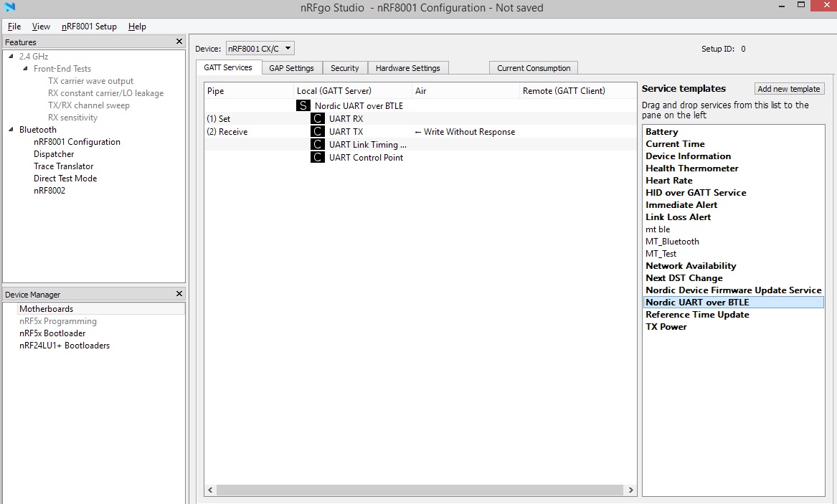Select Nordic UART over BTLE template
Viewport: 837px width, 504px height.
[x=734, y=303]
